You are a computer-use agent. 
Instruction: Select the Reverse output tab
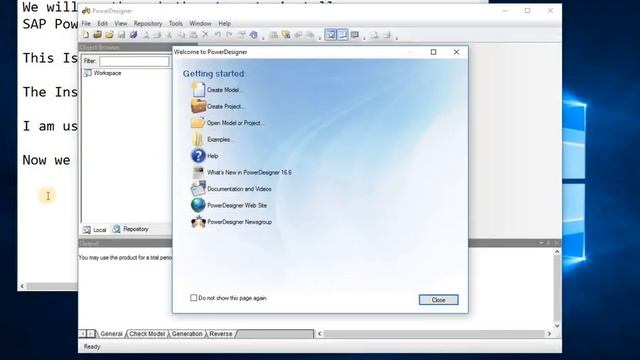pyautogui.click(x=221, y=334)
